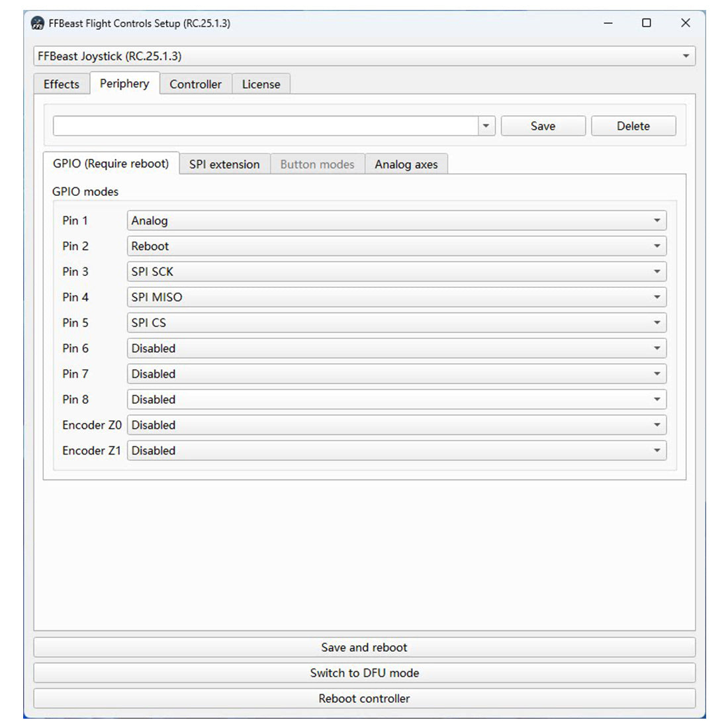The width and height of the screenshot is (728, 728).
Task: Open the Controller tab
Action: (195, 84)
